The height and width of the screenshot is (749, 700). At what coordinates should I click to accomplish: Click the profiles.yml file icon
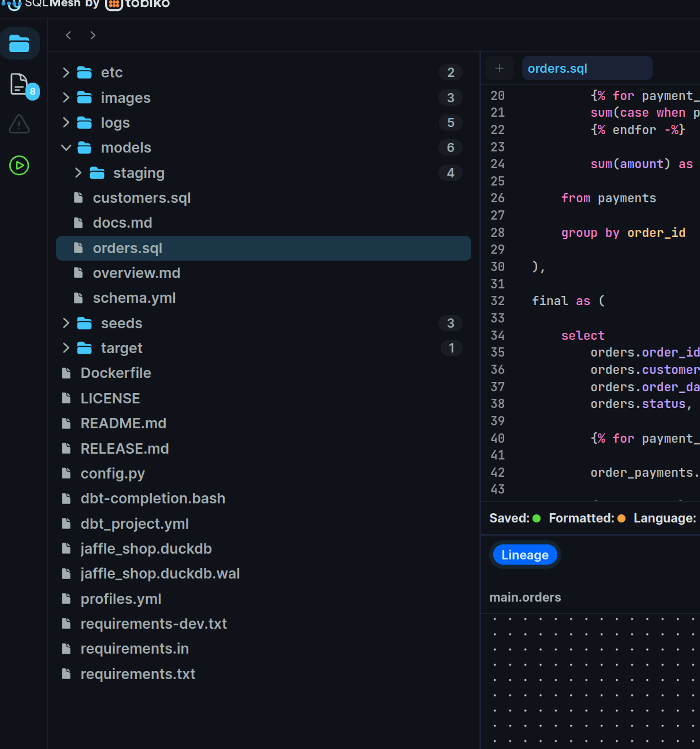(66, 599)
